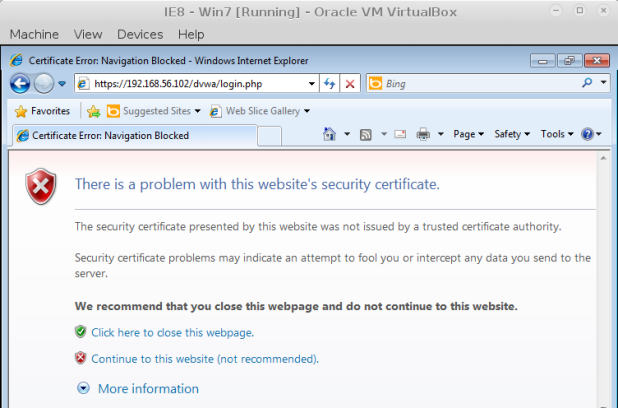
Task: Click the Back navigation arrow
Action: 19,84
